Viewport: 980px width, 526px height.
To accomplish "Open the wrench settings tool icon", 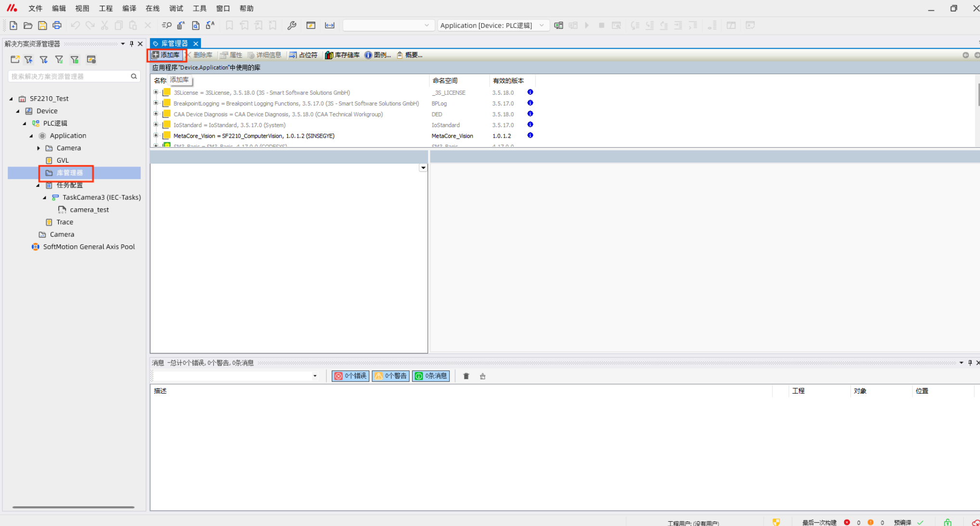I will click(x=291, y=26).
